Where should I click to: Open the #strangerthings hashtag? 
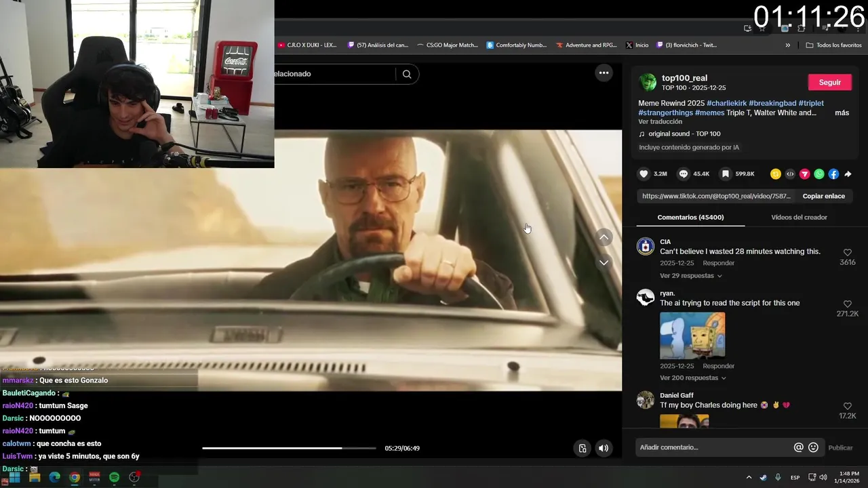(665, 113)
